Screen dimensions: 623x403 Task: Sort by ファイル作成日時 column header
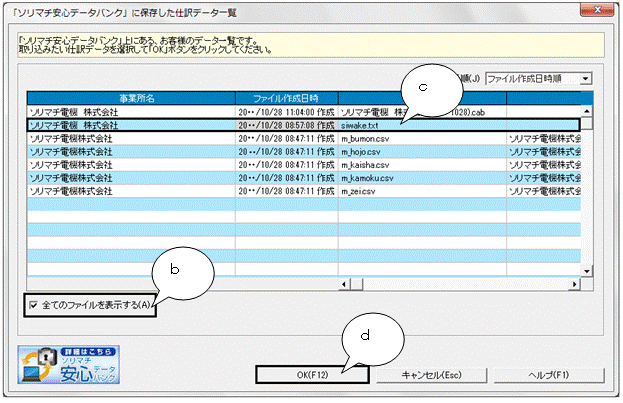286,98
